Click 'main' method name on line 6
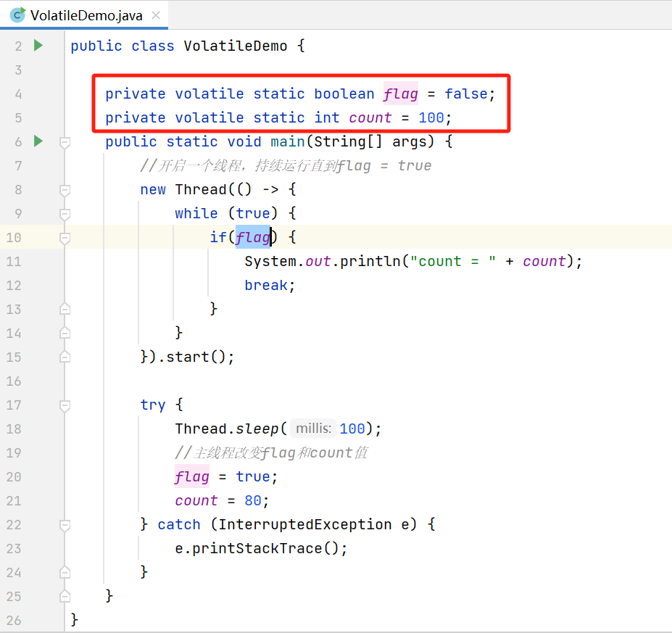The width and height of the screenshot is (672, 633). coord(287,141)
